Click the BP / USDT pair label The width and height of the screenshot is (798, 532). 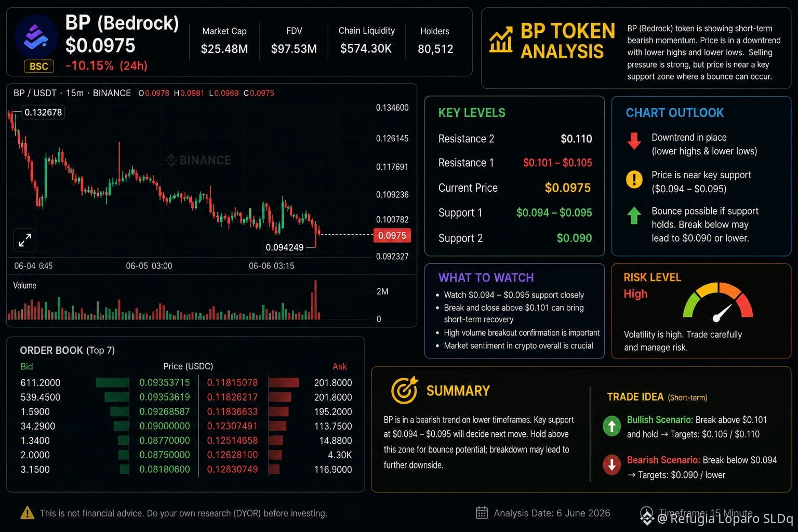35,93
